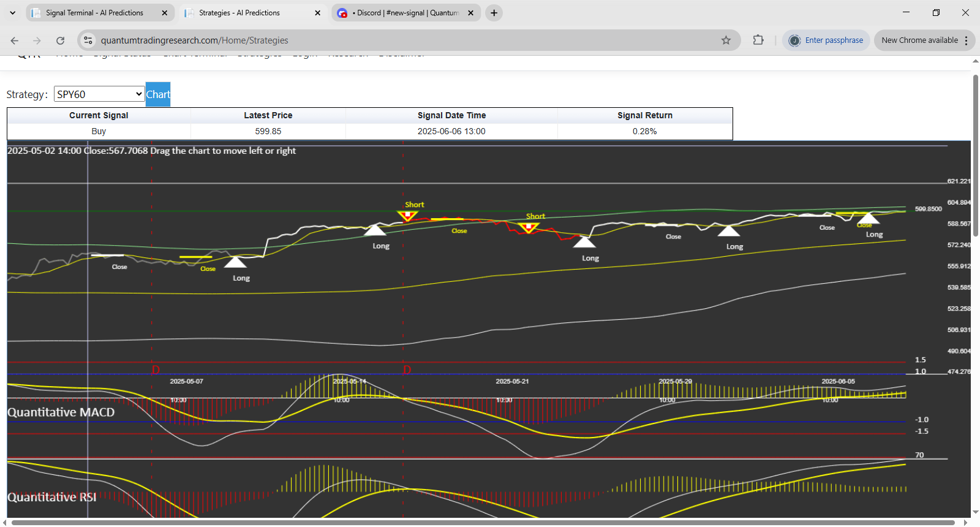The image size is (980, 527).
Task: Click the Long triangle marker nearest the 599.8500 label
Action: tap(868, 218)
